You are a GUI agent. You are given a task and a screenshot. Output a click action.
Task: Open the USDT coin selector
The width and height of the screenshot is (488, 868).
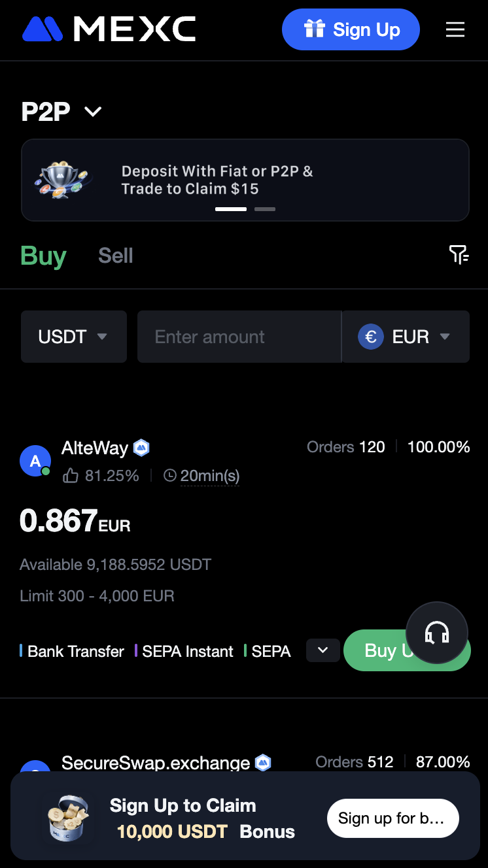(x=73, y=337)
